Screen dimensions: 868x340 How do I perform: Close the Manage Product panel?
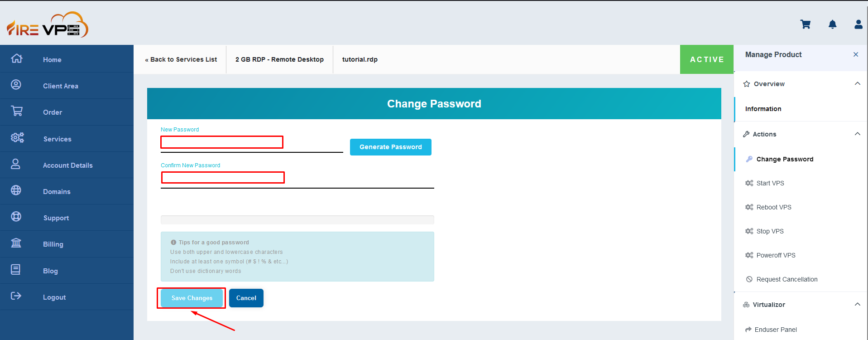[856, 54]
